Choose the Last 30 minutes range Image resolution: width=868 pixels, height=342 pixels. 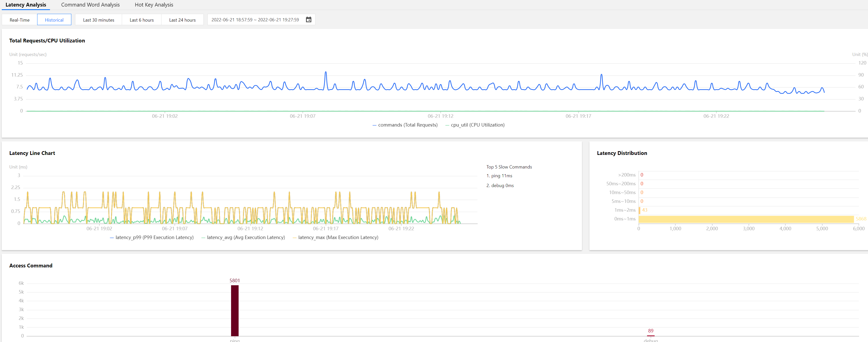[x=98, y=20]
